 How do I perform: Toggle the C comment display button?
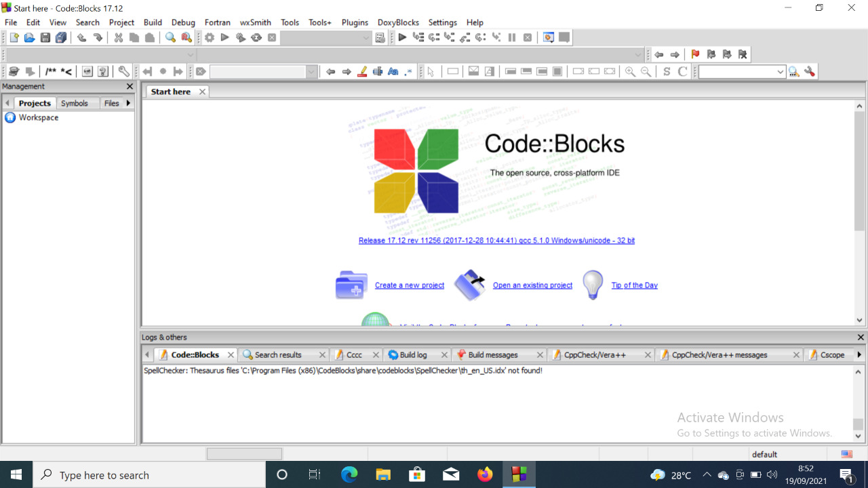tap(683, 72)
